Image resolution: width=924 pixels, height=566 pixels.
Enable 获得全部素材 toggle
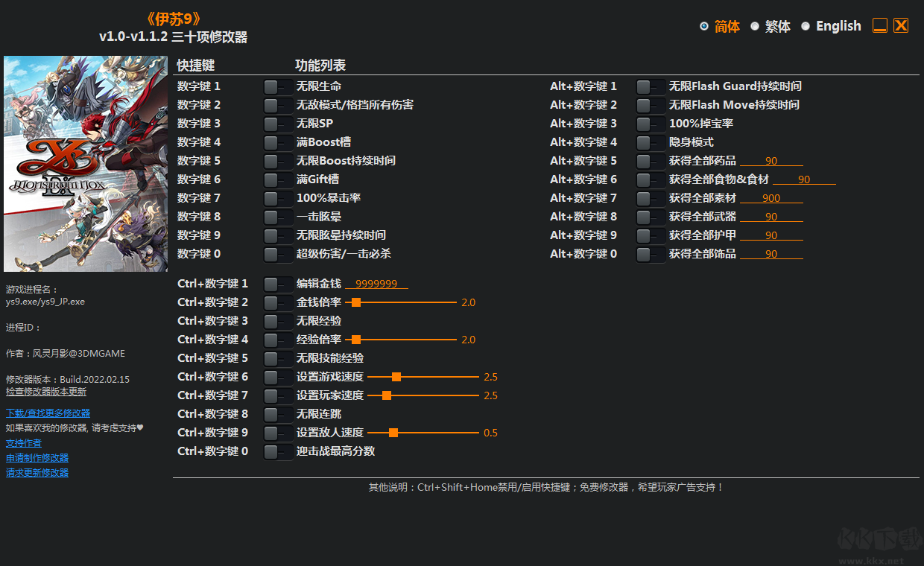[x=651, y=199]
